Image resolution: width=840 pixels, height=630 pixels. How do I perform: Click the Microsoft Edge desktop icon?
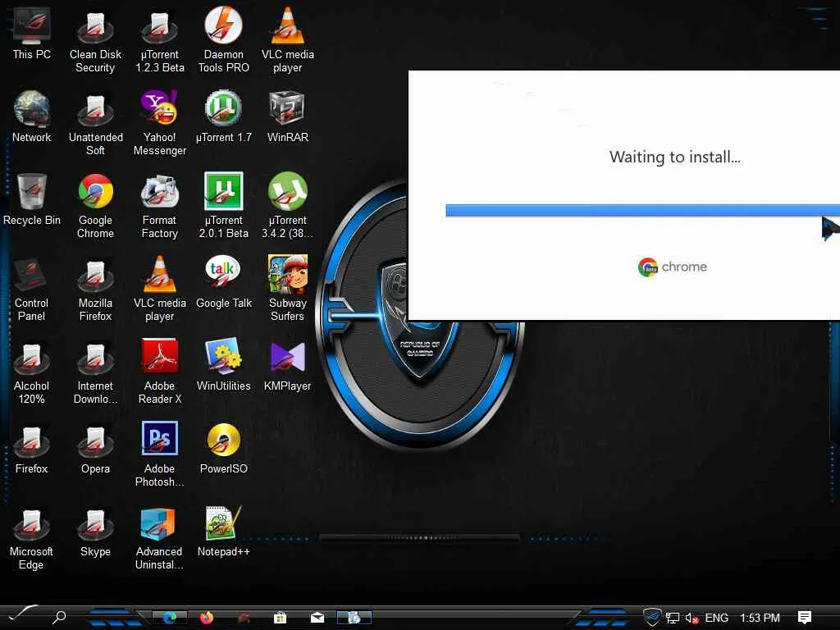coord(32,538)
